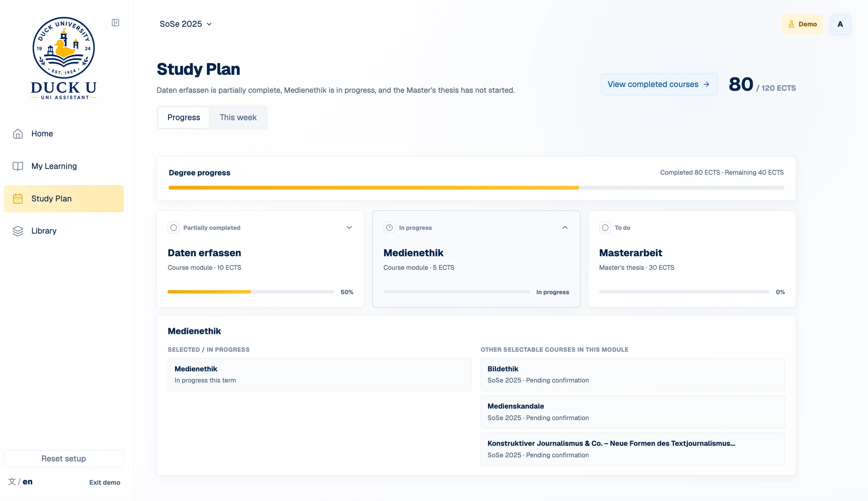The width and height of the screenshot is (868, 501).
Task: Click the Library layers icon
Action: pyautogui.click(x=18, y=231)
